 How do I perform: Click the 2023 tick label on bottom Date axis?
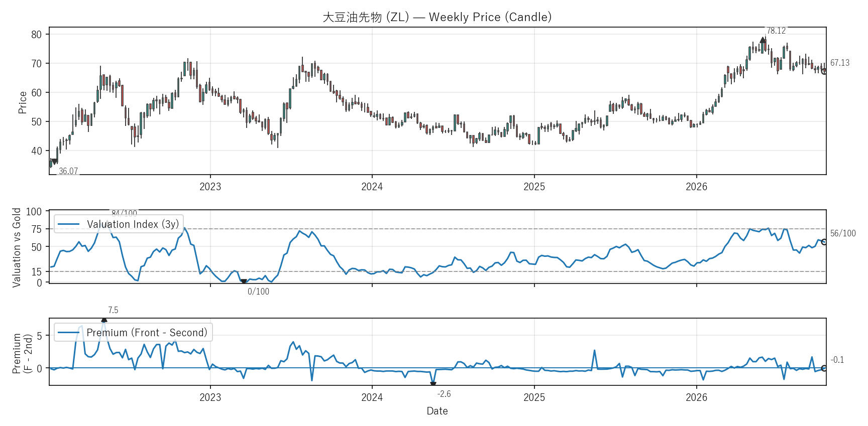[x=210, y=397]
